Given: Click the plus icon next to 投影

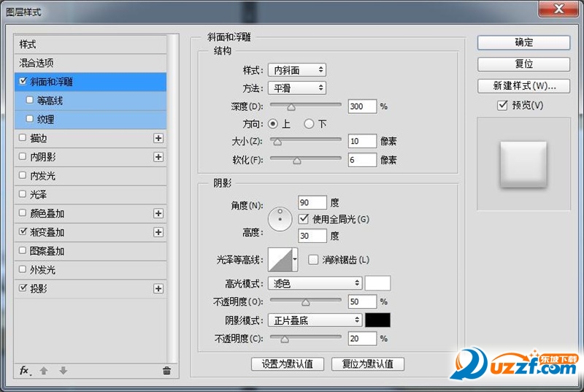Looking at the screenshot, I should (158, 289).
